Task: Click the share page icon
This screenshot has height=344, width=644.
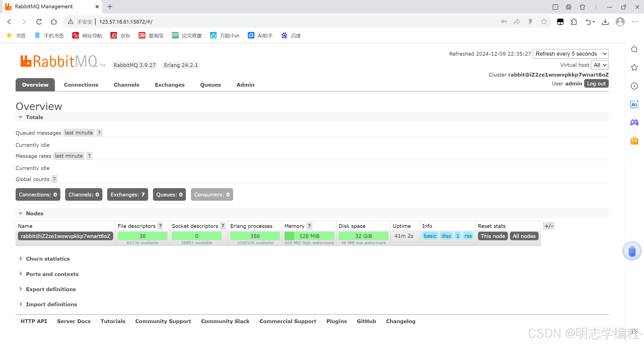Action: tap(517, 22)
